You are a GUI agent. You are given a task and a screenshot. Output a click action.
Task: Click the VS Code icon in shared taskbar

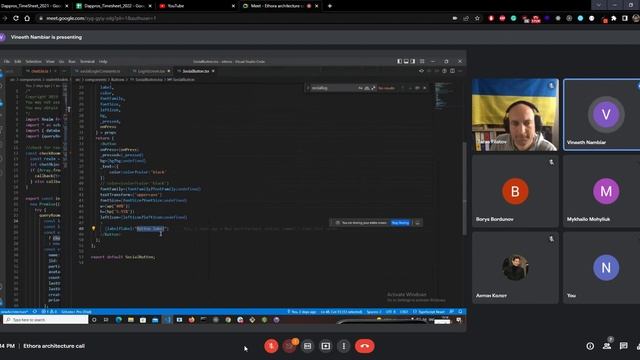[167, 320]
